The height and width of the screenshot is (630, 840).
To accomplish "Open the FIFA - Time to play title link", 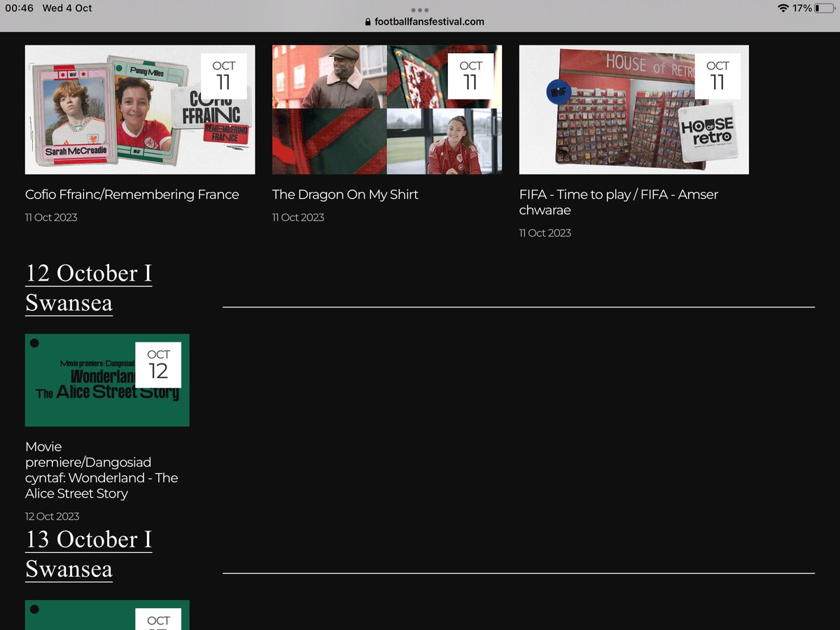I will tap(619, 202).
